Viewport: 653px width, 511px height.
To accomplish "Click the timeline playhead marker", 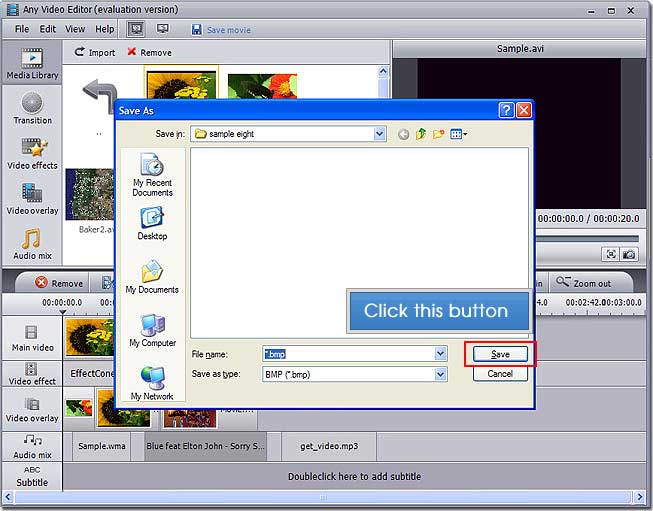I will (63, 312).
